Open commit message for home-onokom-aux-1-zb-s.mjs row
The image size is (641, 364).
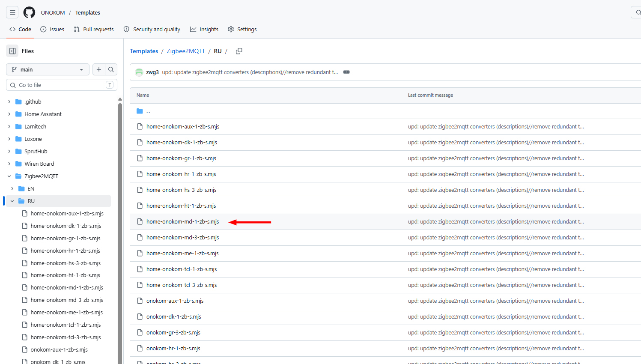pyautogui.click(x=496, y=127)
